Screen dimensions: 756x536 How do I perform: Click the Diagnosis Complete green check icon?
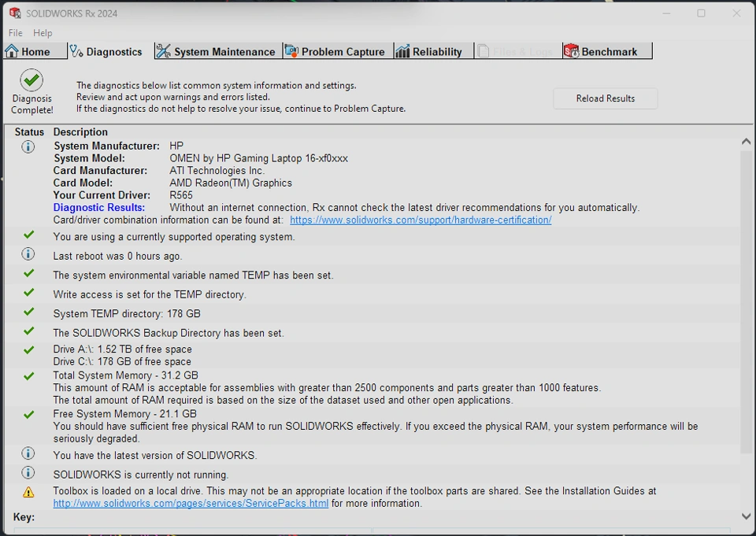pyautogui.click(x=31, y=80)
